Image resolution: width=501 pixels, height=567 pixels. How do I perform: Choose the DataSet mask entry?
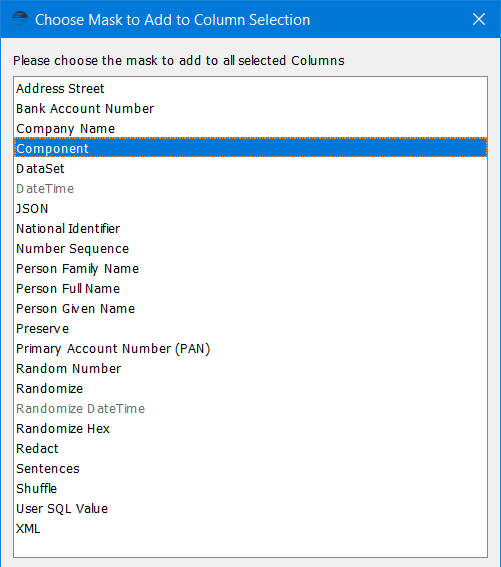[x=250, y=169]
